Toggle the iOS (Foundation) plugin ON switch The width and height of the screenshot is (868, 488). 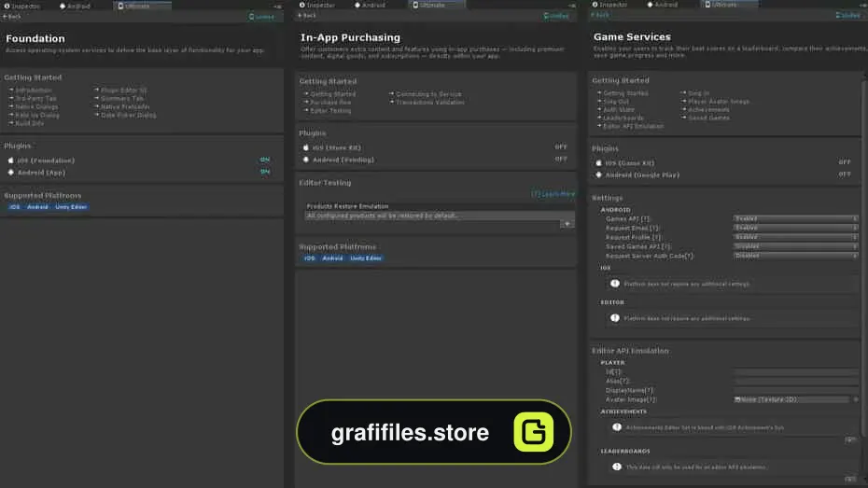click(265, 160)
